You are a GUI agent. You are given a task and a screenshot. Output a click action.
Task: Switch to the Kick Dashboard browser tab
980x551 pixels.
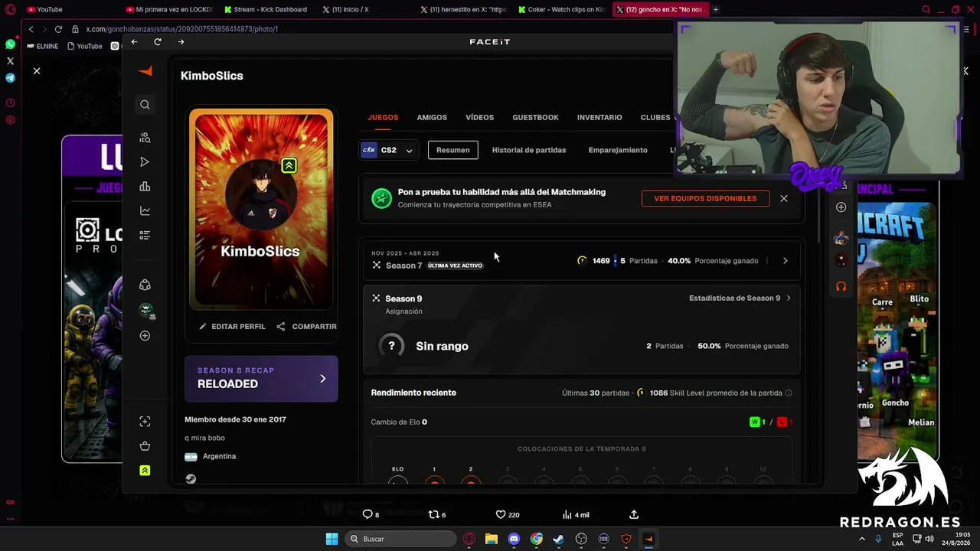tap(266, 10)
